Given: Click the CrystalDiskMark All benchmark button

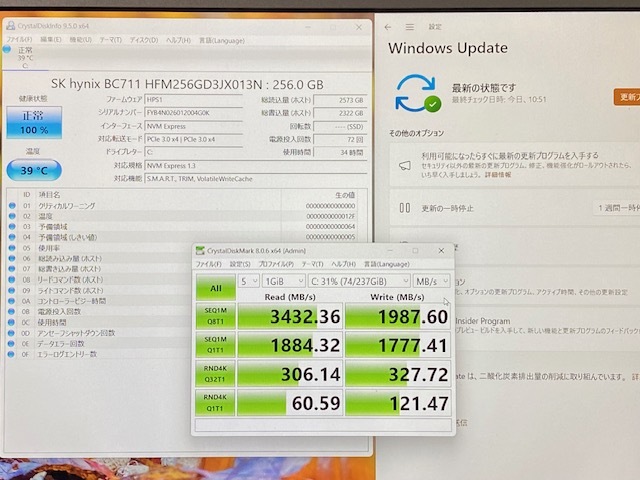Looking at the screenshot, I should [x=216, y=288].
